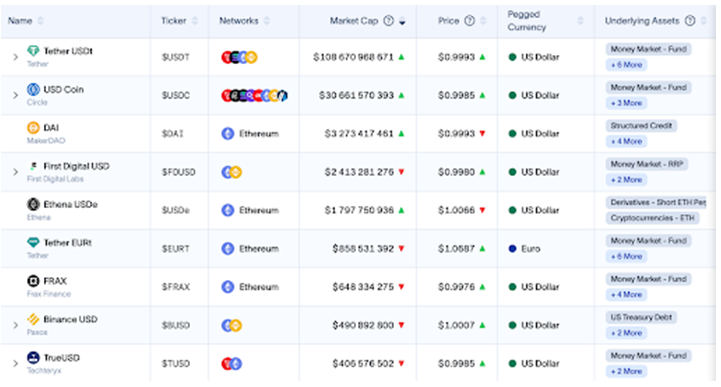
Task: Open MakerDAO issuer link under DAI
Action: 46,141
